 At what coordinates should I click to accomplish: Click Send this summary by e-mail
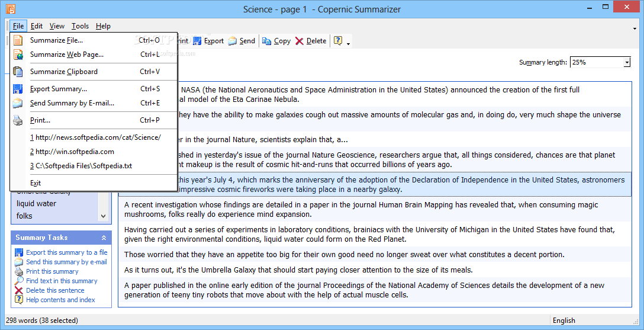click(66, 262)
